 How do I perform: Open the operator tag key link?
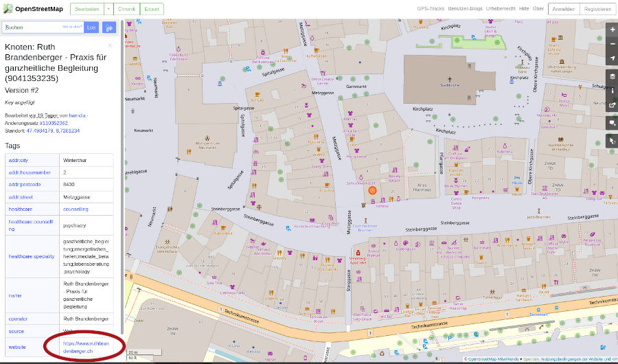pyautogui.click(x=18, y=319)
